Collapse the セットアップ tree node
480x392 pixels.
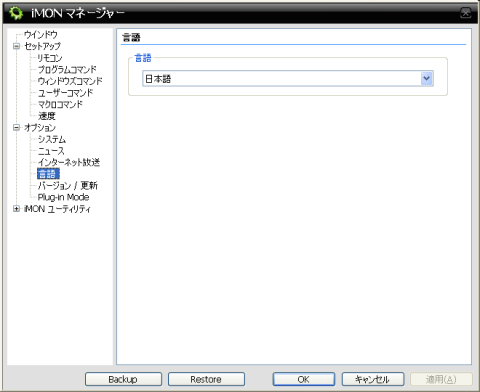coord(16,46)
